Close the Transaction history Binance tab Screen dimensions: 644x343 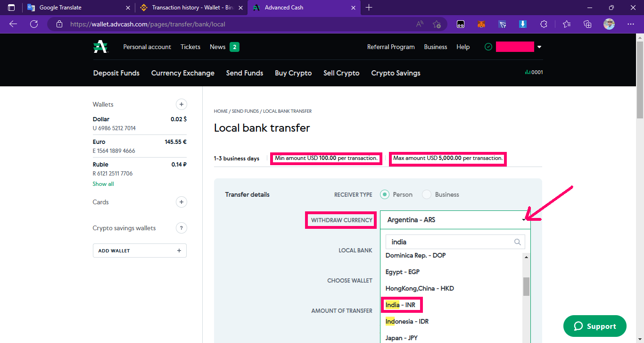[240, 8]
